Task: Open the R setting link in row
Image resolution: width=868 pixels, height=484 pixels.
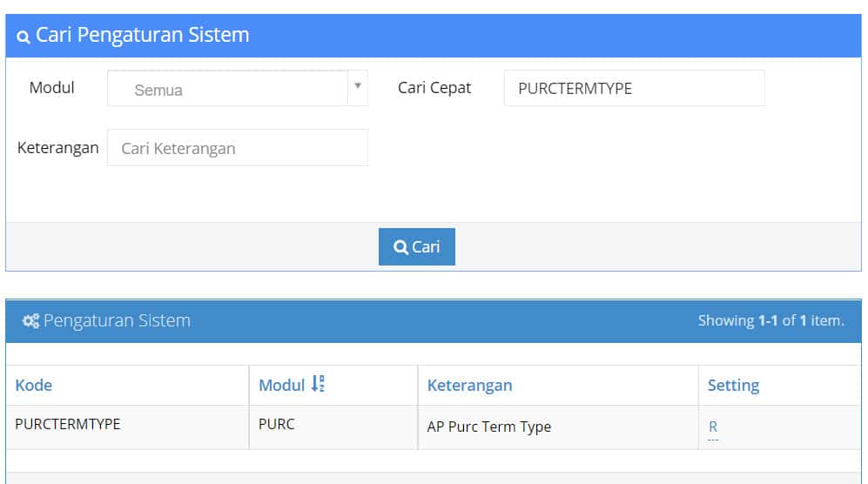Action: pos(713,427)
